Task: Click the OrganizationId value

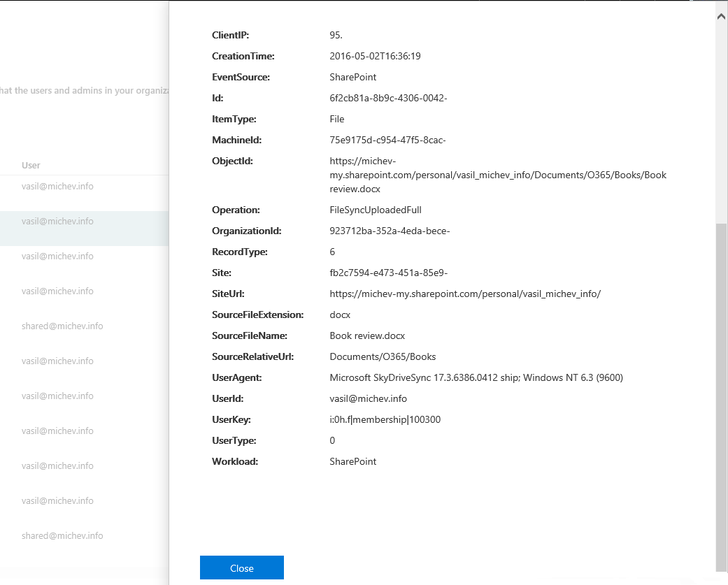Action: [390, 231]
